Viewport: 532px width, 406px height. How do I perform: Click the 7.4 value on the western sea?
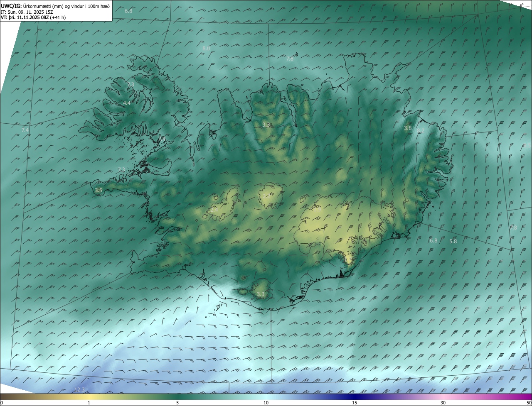(25, 130)
